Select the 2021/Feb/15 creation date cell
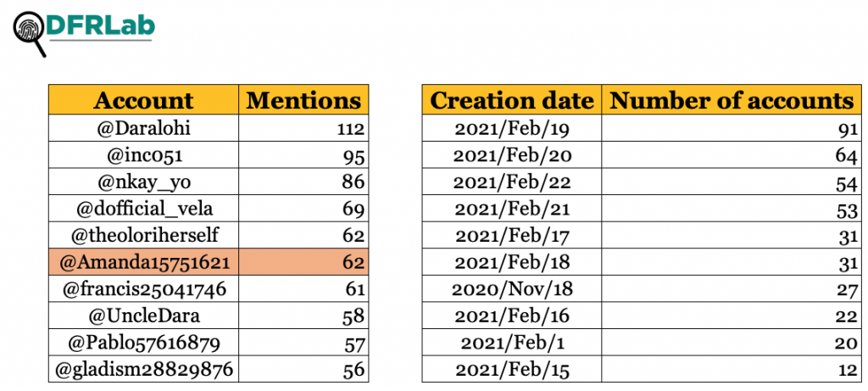This screenshot has width=868, height=391. [511, 368]
